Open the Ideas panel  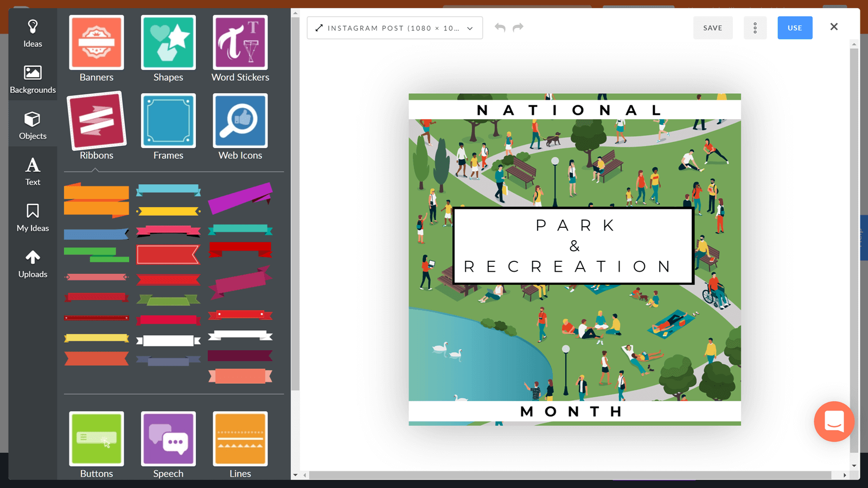[x=33, y=34]
